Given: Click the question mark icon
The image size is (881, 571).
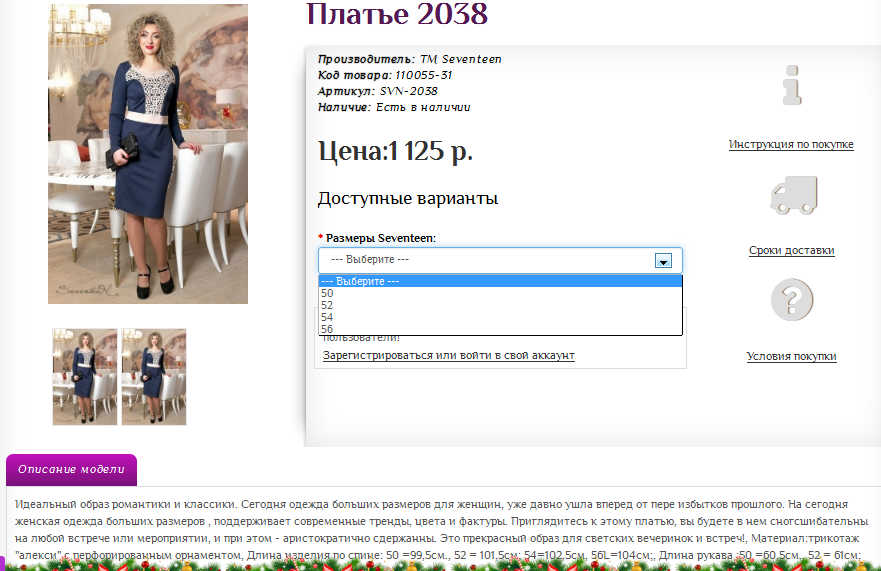Looking at the screenshot, I should (792, 300).
